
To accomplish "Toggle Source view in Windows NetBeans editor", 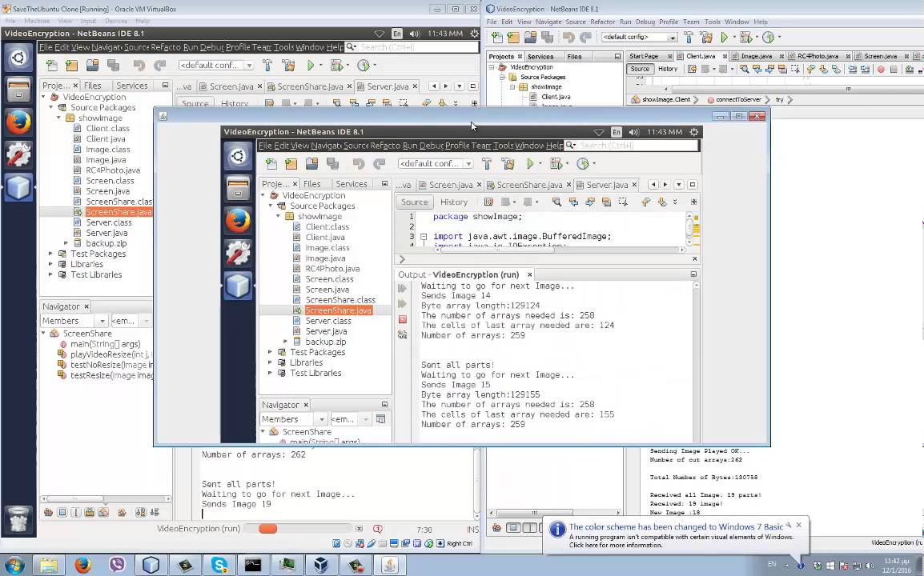I will 640,69.
